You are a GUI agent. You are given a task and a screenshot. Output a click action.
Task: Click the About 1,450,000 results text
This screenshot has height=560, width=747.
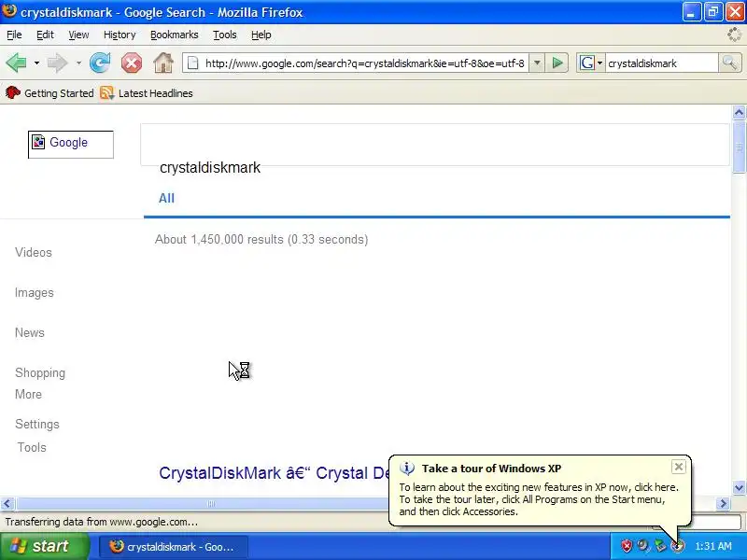pos(261,239)
